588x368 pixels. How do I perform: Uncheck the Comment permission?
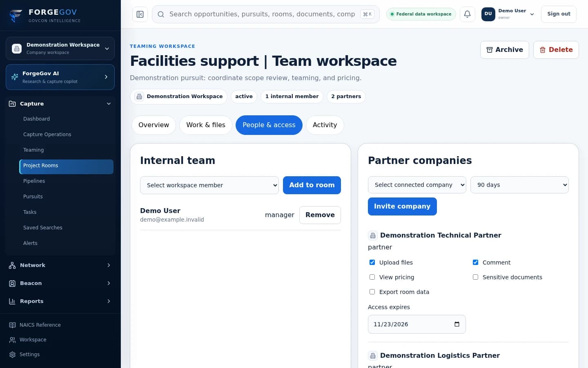click(x=475, y=263)
